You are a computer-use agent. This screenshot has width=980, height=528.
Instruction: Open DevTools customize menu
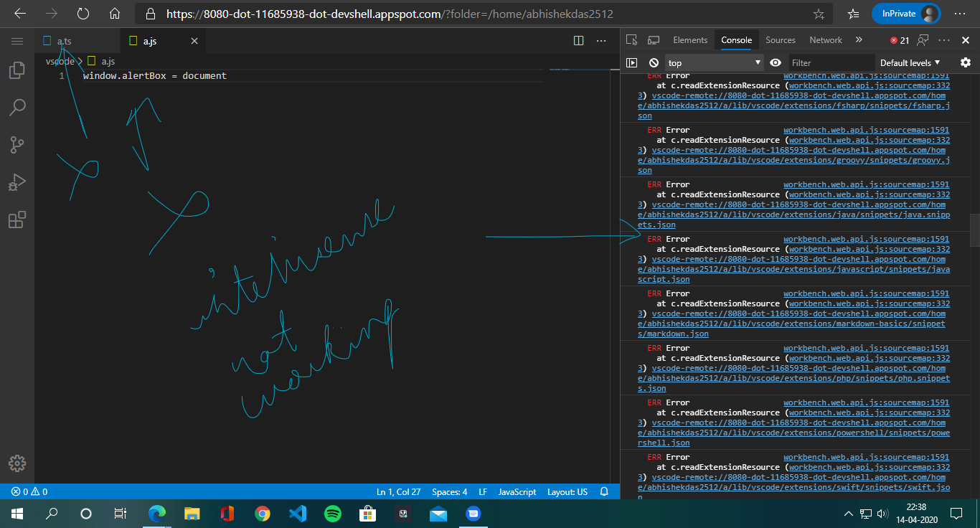(x=944, y=40)
